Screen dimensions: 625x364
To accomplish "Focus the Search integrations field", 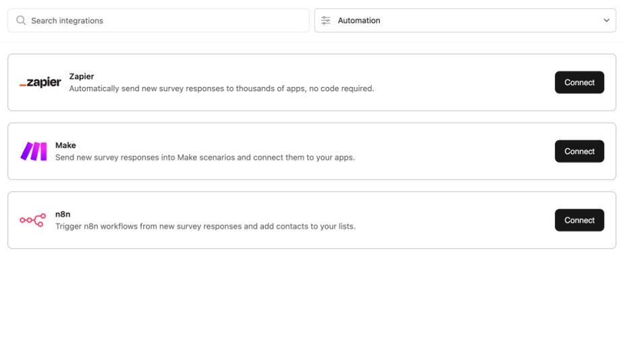I will [159, 20].
